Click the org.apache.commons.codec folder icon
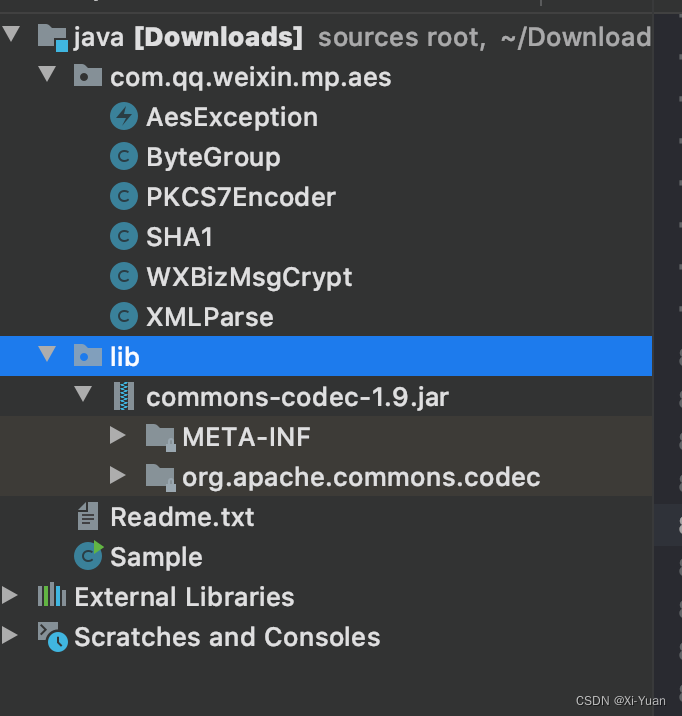682x716 pixels. [161, 478]
